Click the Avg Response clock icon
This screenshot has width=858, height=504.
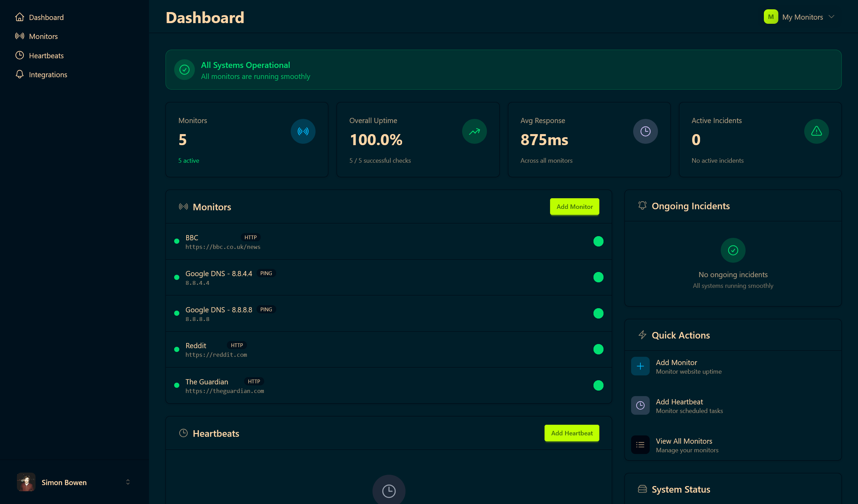pyautogui.click(x=645, y=131)
